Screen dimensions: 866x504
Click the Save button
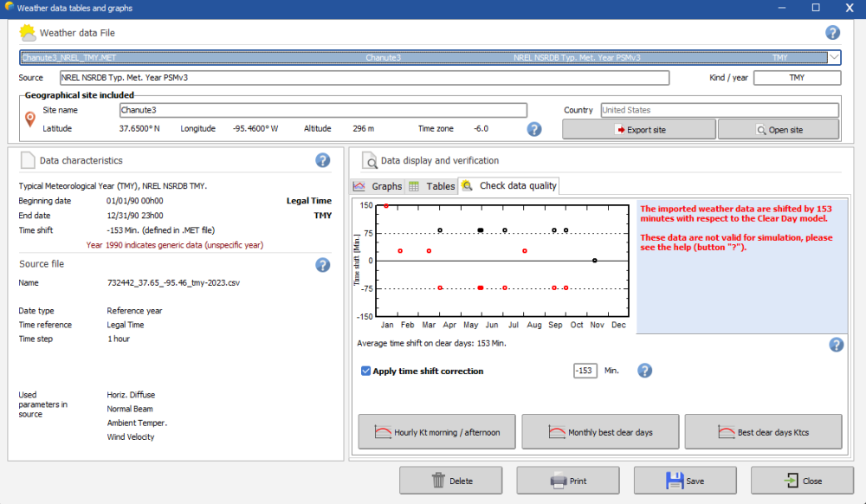(x=684, y=481)
